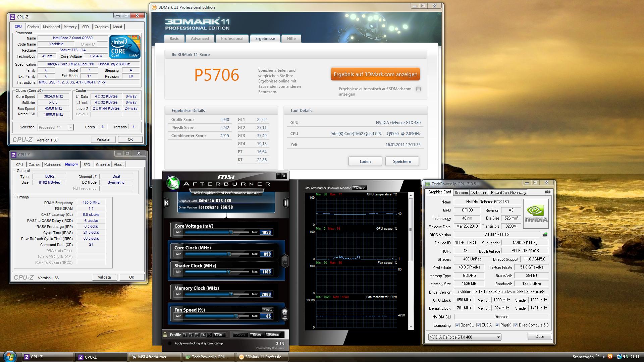Screen dimensions: 644x362
Task: Toggle the OpenCL checkbox in GPU-Z
Action: 457,325
